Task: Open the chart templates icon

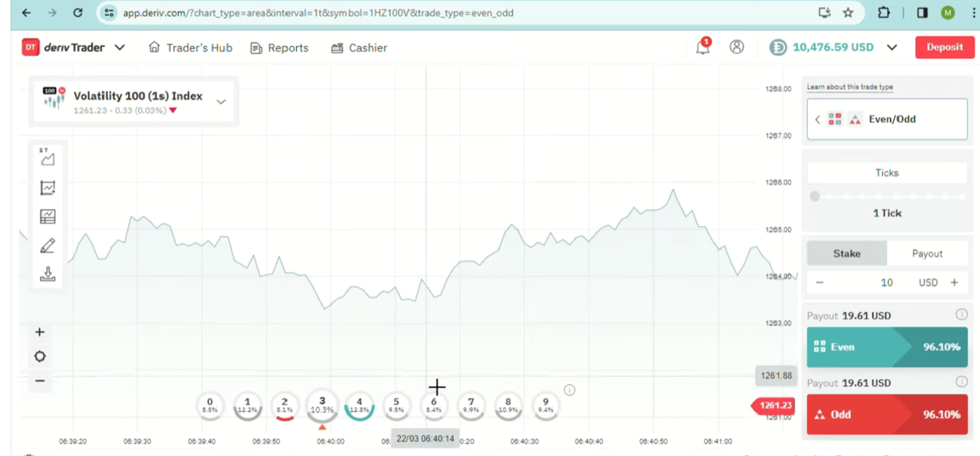Action: [x=48, y=217]
